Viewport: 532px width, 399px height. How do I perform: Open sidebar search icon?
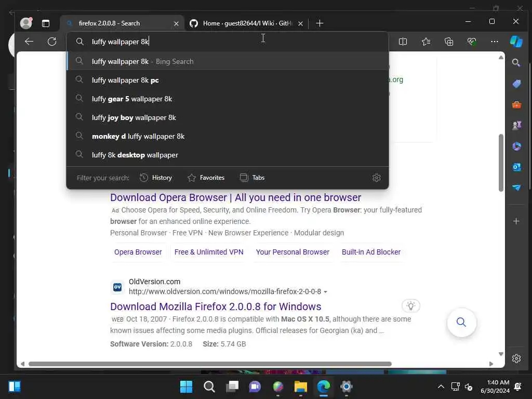click(x=516, y=63)
